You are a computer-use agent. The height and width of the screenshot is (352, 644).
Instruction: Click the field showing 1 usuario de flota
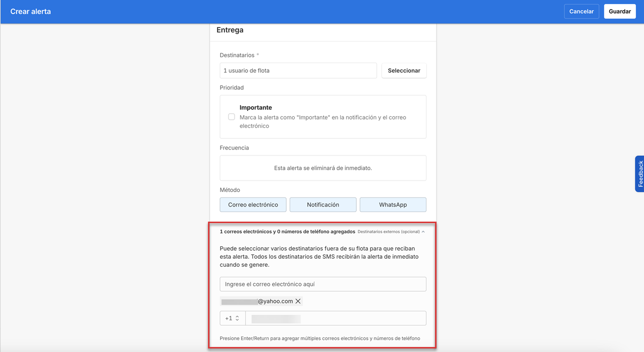pyautogui.click(x=298, y=70)
